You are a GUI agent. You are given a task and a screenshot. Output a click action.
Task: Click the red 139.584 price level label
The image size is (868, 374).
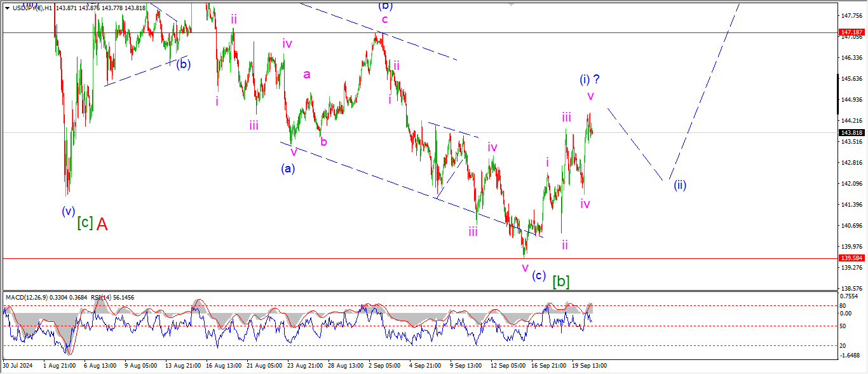pyautogui.click(x=850, y=258)
